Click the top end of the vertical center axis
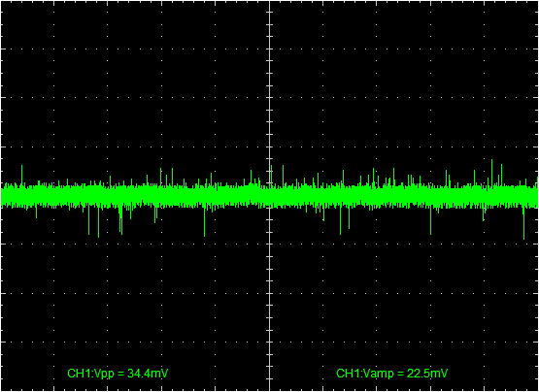 [x=269, y=2]
